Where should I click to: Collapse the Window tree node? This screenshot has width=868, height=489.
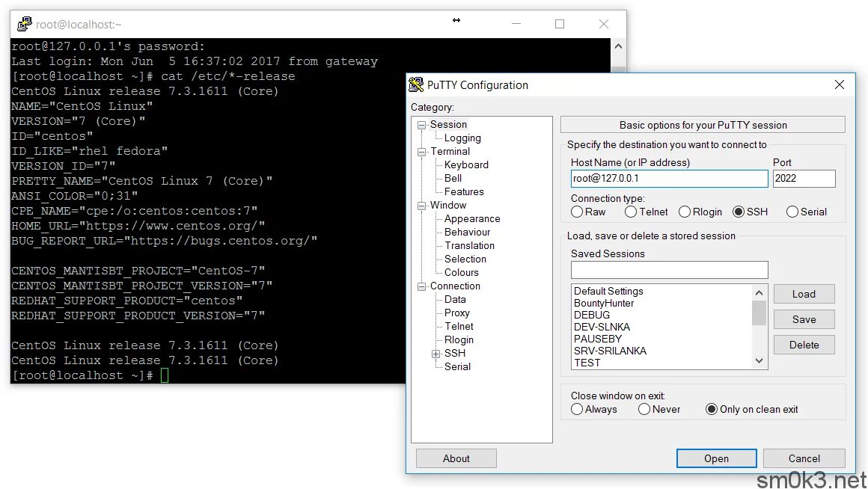tap(422, 206)
